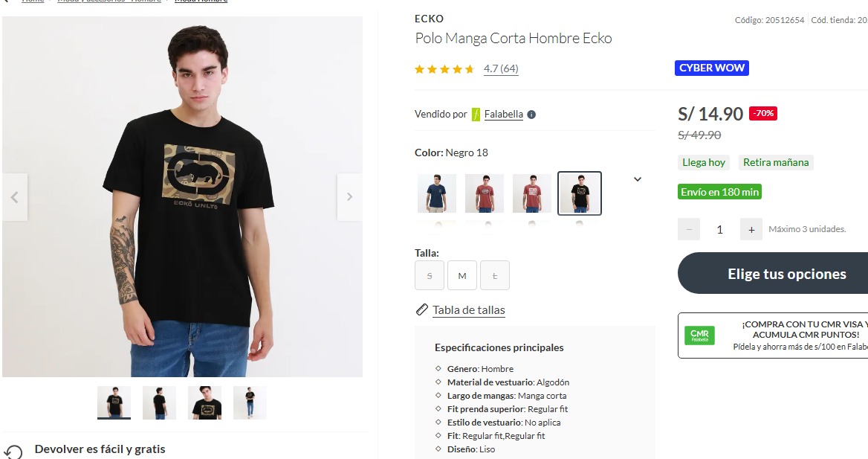Expand more color options chevron
The image size is (868, 459).
pos(638,179)
